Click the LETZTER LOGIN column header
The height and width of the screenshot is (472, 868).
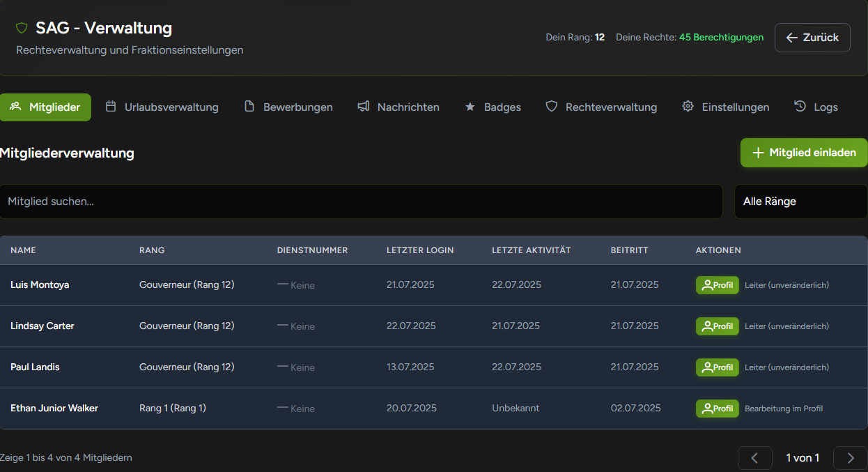coord(420,250)
